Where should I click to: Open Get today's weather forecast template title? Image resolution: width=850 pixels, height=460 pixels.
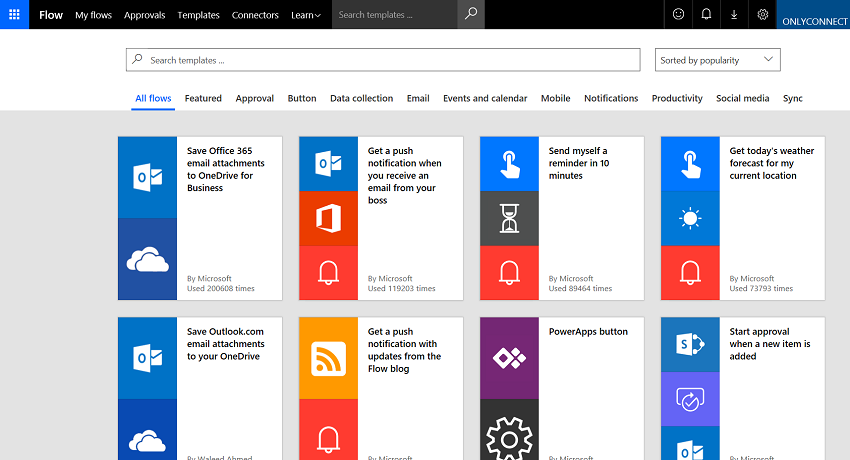pyautogui.click(x=771, y=163)
